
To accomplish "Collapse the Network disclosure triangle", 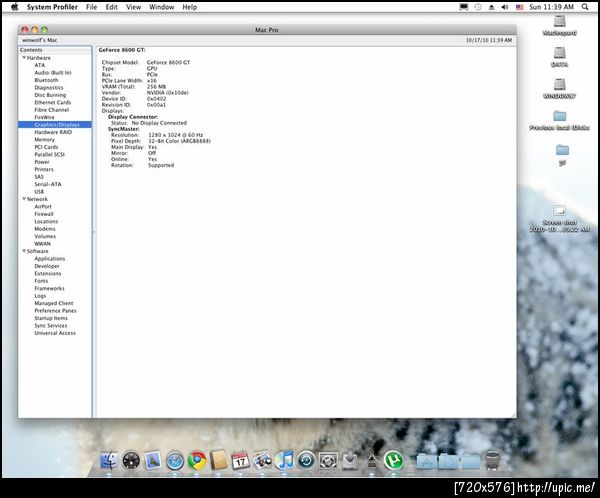I will pos(24,199).
